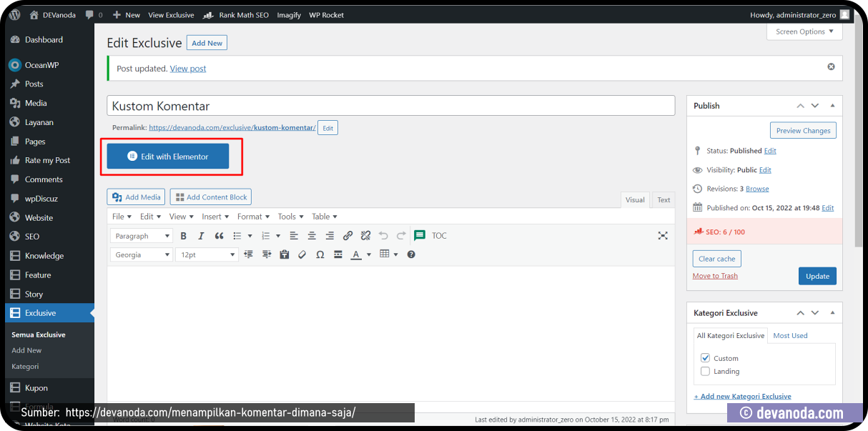The width and height of the screenshot is (868, 431).
Task: Click Add new Kategori Exclusive link
Action: click(x=743, y=396)
